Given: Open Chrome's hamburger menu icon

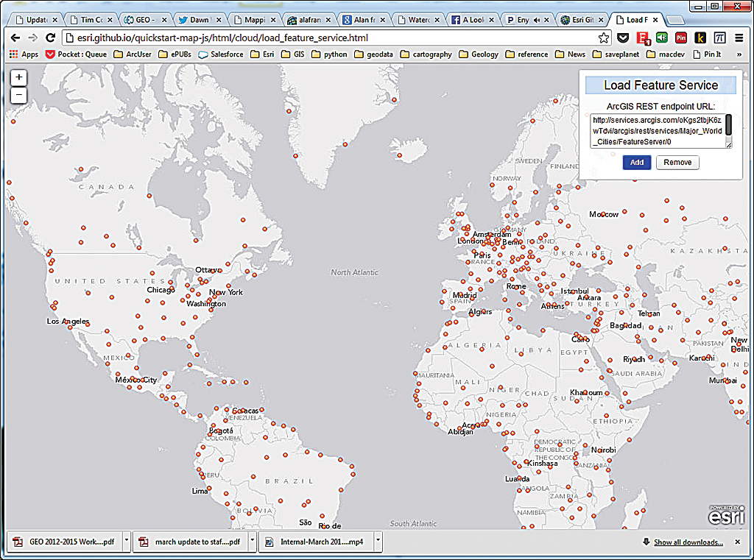Looking at the screenshot, I should pos(739,38).
